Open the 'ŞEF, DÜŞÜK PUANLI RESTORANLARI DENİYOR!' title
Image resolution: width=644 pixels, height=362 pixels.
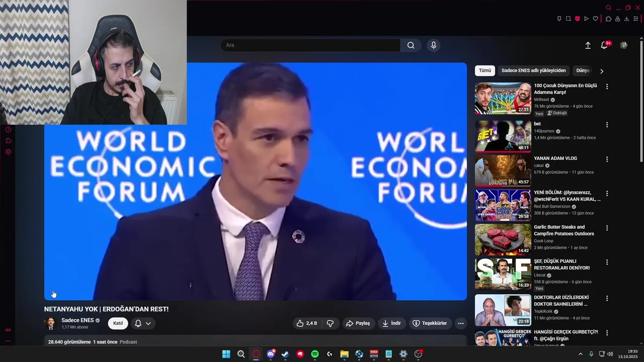pos(561,264)
